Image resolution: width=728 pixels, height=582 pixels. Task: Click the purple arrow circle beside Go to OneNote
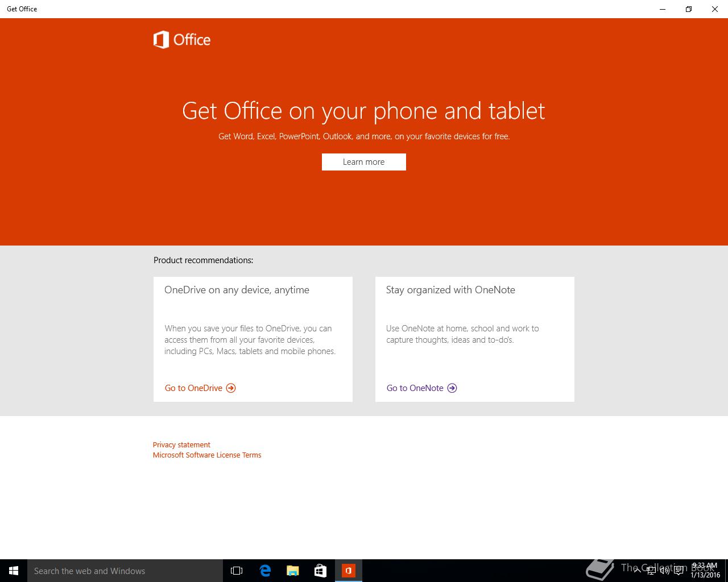(452, 388)
